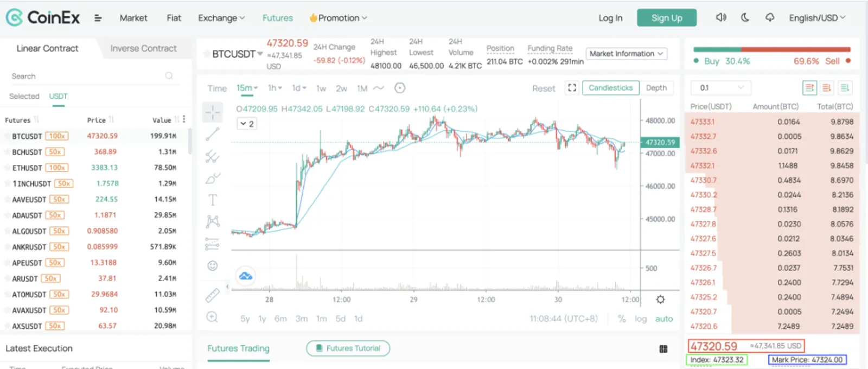Click the futures Search input field
Image resolution: width=868 pixels, height=369 pixels.
tap(92, 76)
